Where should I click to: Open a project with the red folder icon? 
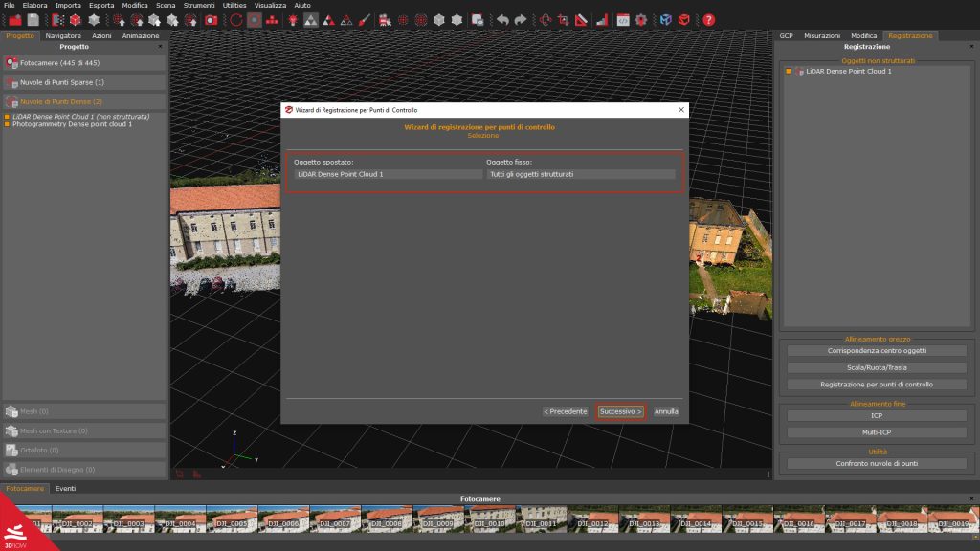15,20
